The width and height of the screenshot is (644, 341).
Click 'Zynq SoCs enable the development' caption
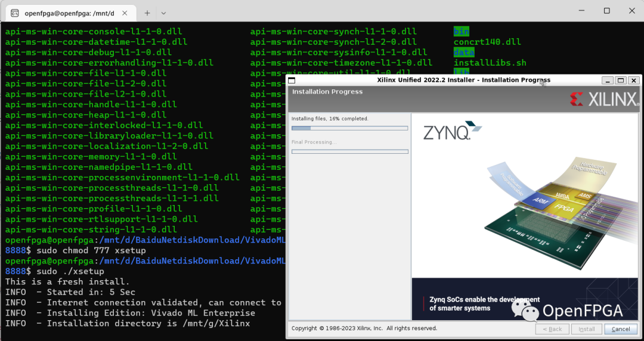pyautogui.click(x=485, y=299)
